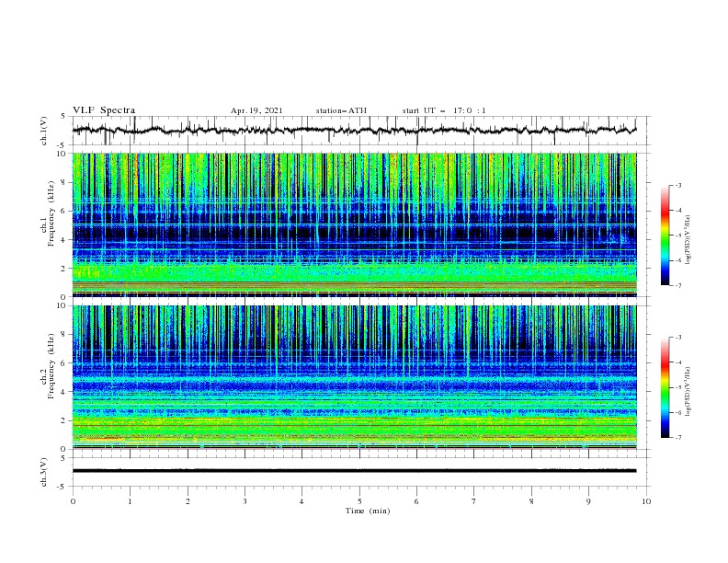Click the ch.2 spectrogram color scale bar
The width and height of the screenshot is (728, 563).
click(x=665, y=387)
